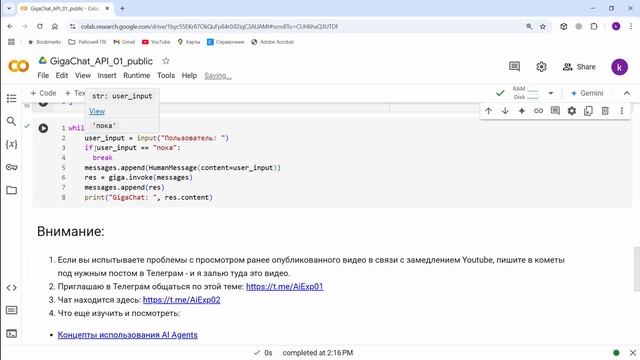Open the File menu
Image resolution: width=640 pixels, height=360 pixels.
[x=43, y=76]
